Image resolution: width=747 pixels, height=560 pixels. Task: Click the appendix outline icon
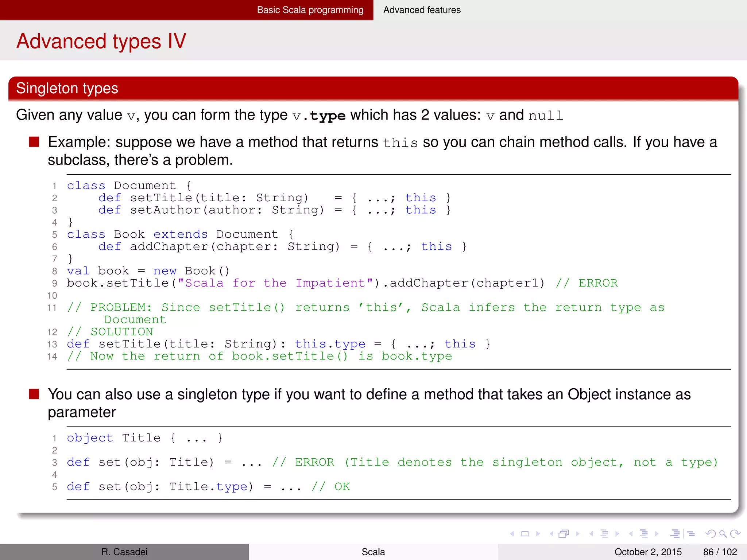(691, 534)
